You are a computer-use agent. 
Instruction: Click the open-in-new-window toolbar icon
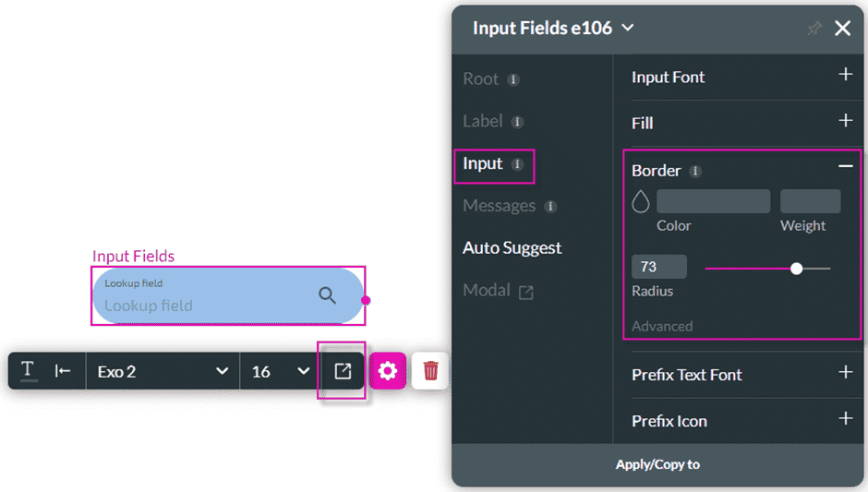coord(343,371)
